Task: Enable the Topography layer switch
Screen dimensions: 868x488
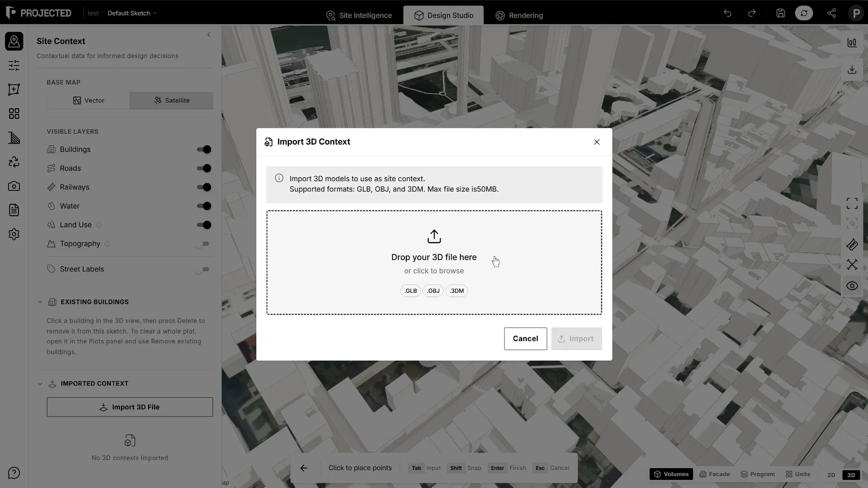Action: [x=203, y=244]
